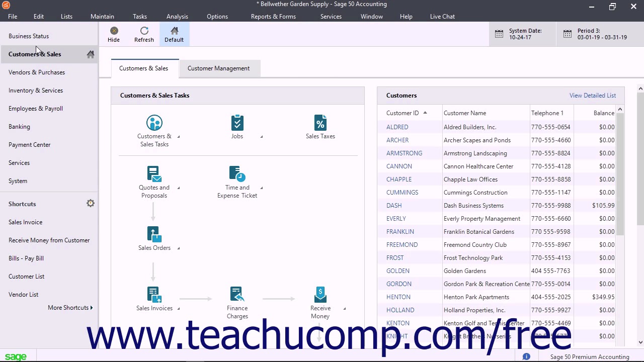Click the Sage logo in bottom bar
The width and height of the screenshot is (644, 362).
[x=16, y=356]
